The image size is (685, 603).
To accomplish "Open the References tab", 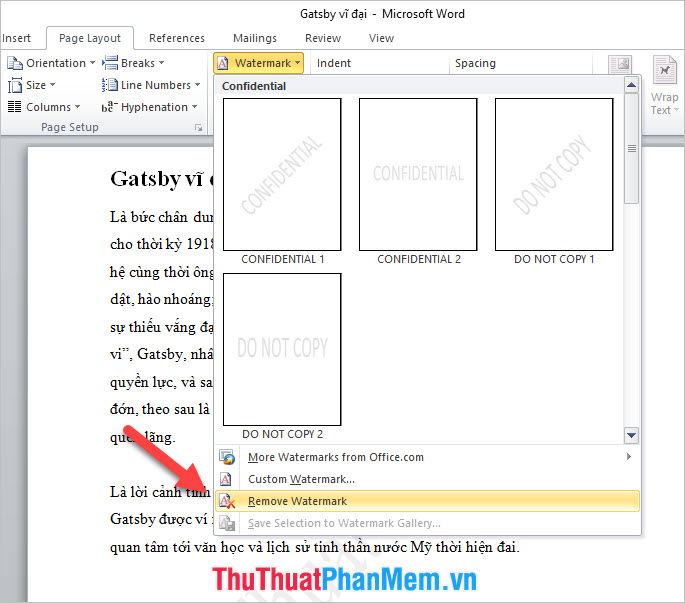I will click(176, 38).
